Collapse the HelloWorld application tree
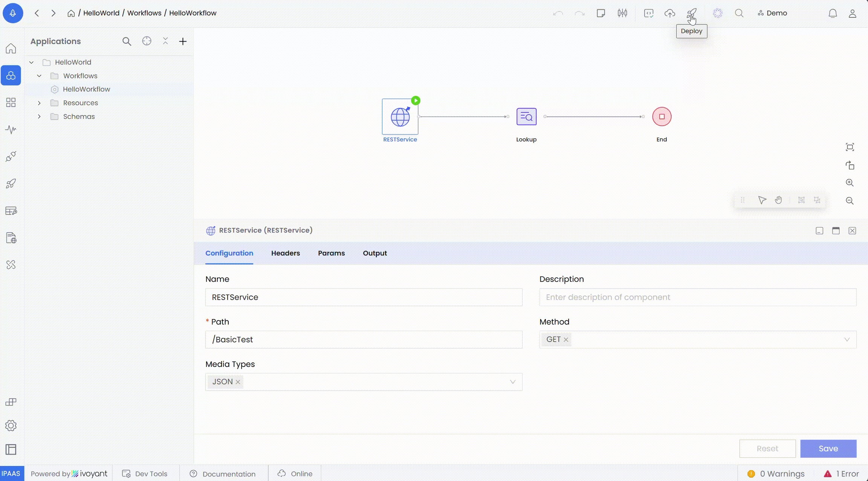 pyautogui.click(x=32, y=62)
